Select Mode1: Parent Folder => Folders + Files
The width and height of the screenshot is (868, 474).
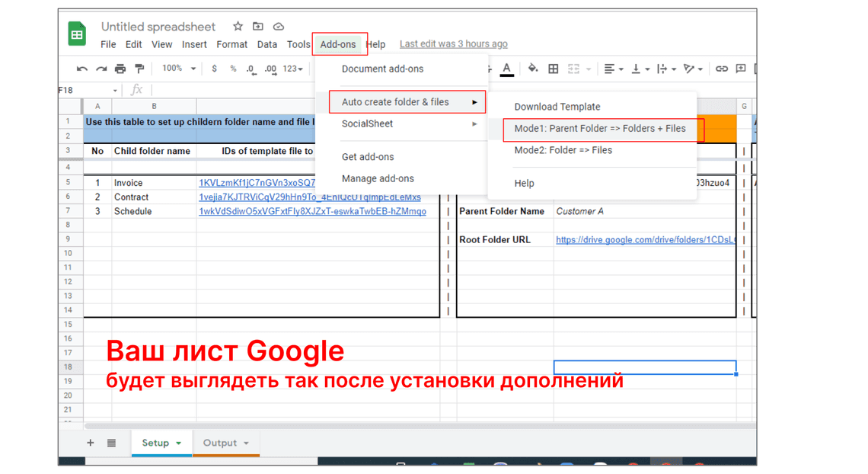pos(599,129)
